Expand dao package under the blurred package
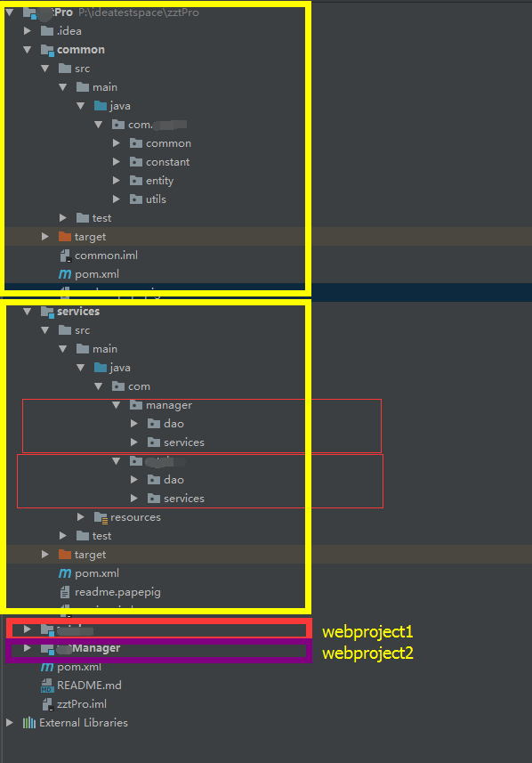 (134, 480)
